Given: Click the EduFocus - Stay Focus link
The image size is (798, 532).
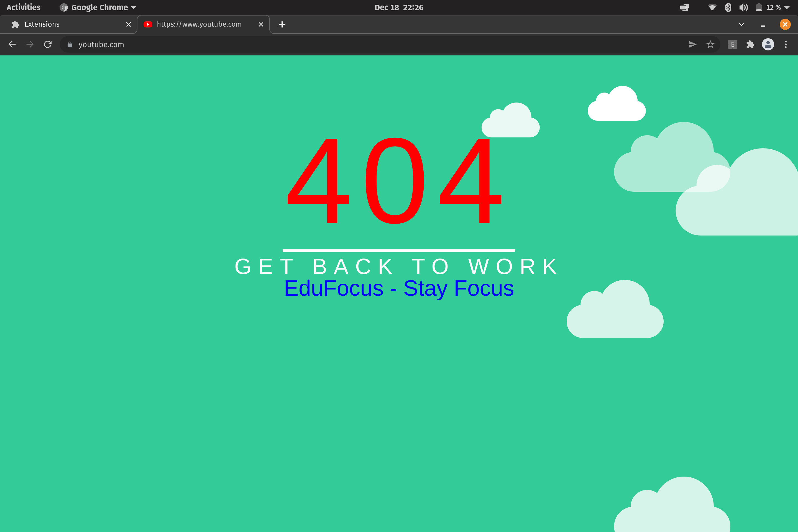Looking at the screenshot, I should [399, 288].
